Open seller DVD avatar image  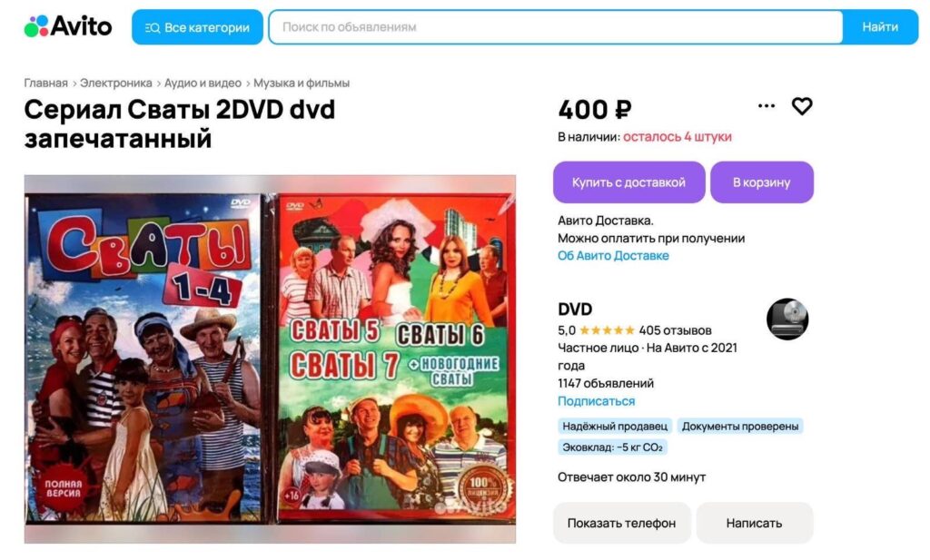787,319
